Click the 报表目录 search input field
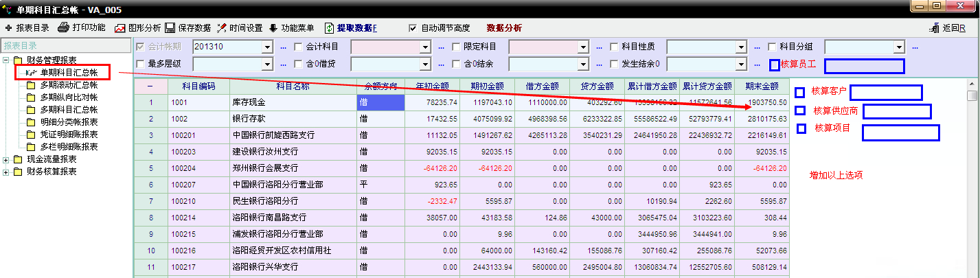This screenshot has height=278, width=980. pyautogui.click(x=65, y=46)
